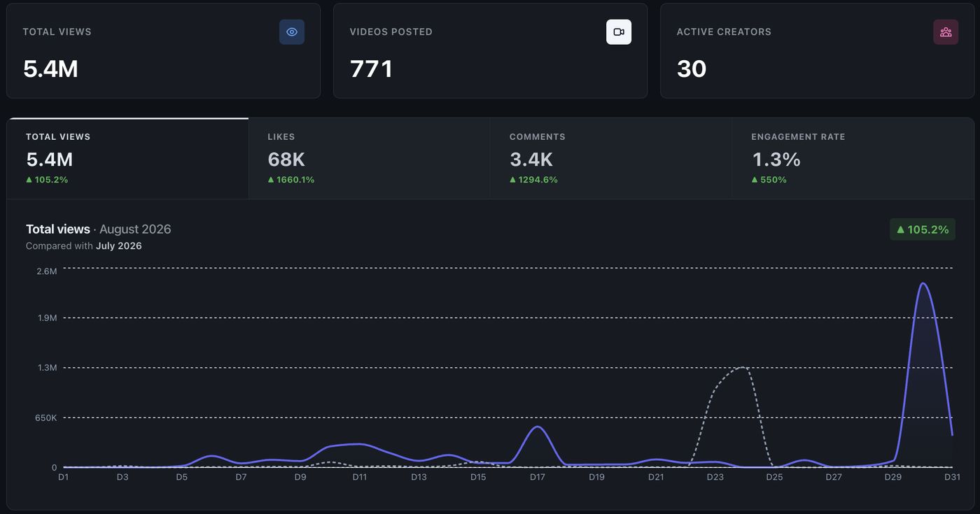This screenshot has width=980, height=514.
Task: Click the 650K y-axis label
Action: (x=46, y=418)
